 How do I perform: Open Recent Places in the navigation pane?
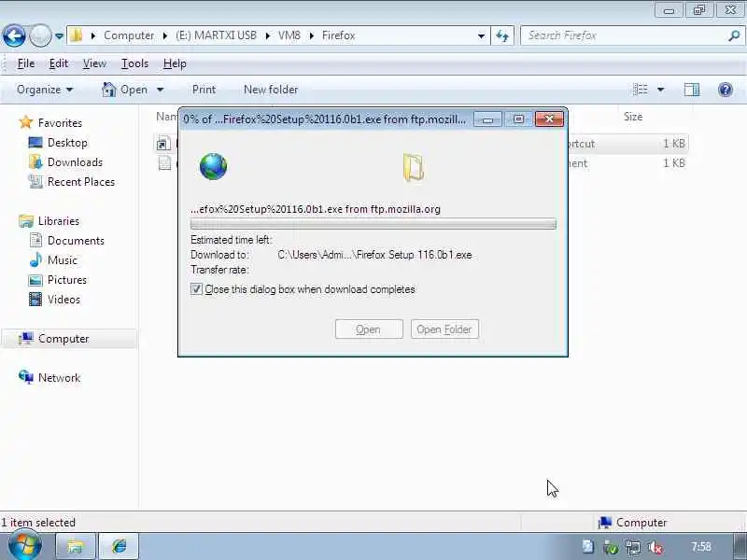coord(81,181)
